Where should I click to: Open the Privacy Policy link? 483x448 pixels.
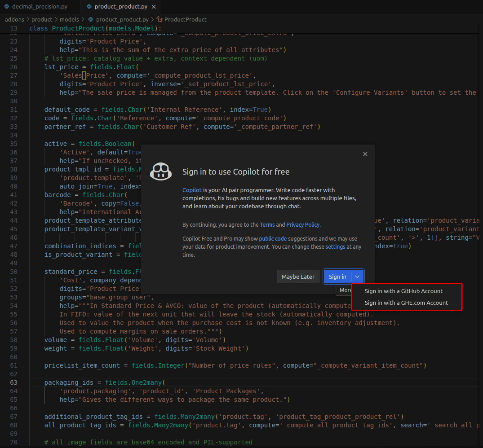pyautogui.click(x=303, y=224)
